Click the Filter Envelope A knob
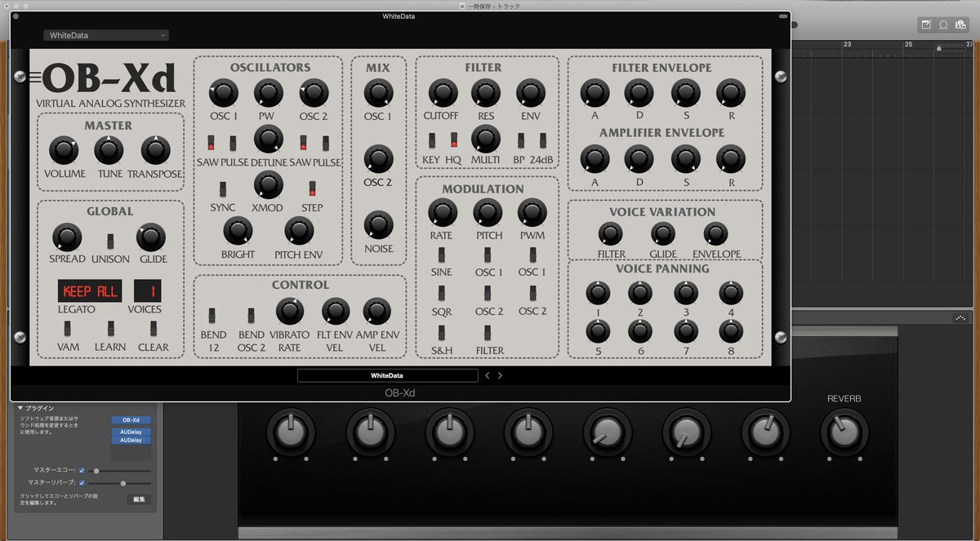980x541 pixels. point(595,94)
